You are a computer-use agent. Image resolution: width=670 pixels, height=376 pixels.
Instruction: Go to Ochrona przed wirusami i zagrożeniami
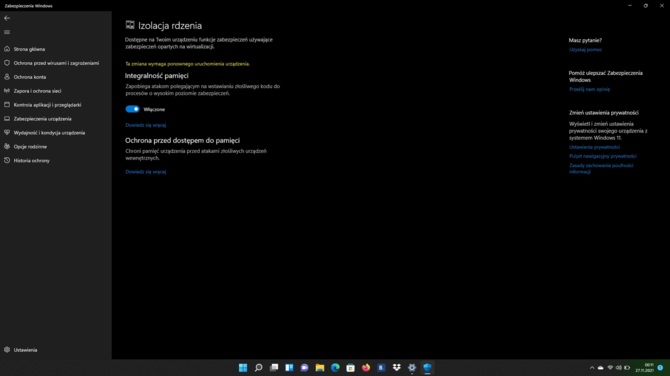(56, 63)
